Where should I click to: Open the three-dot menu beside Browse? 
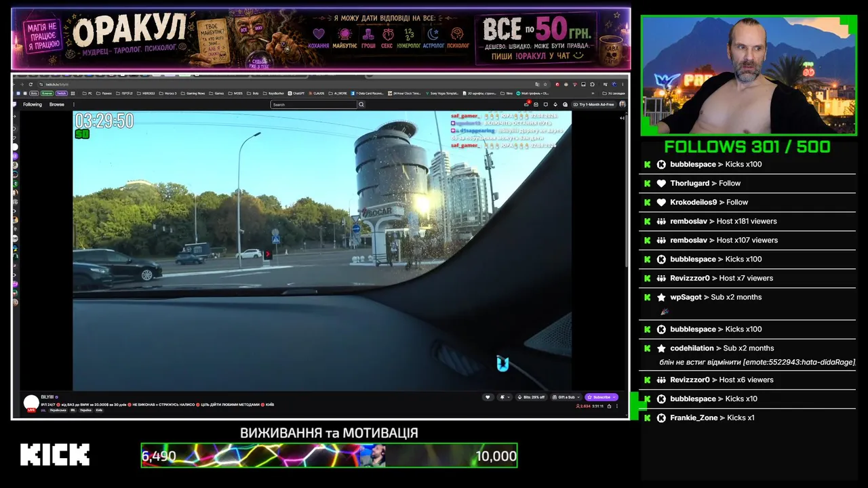point(74,104)
